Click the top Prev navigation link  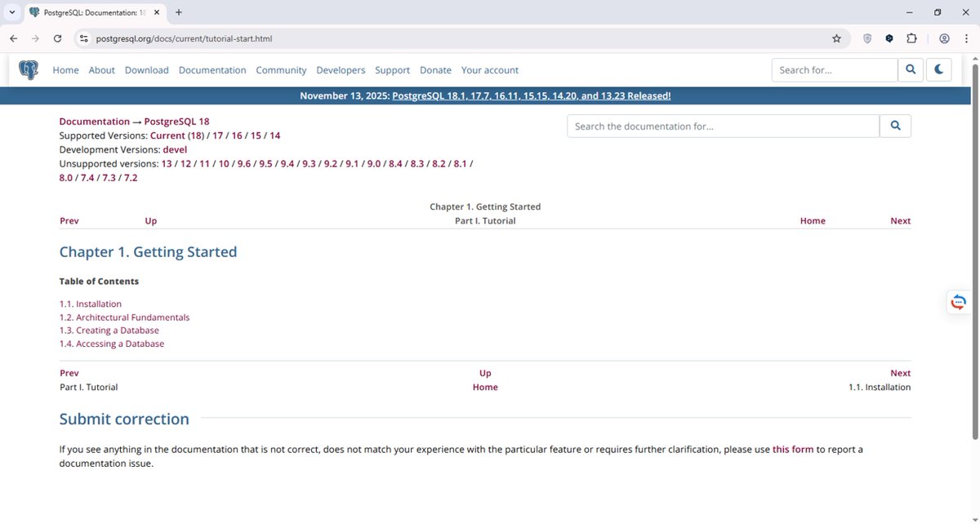(x=69, y=220)
